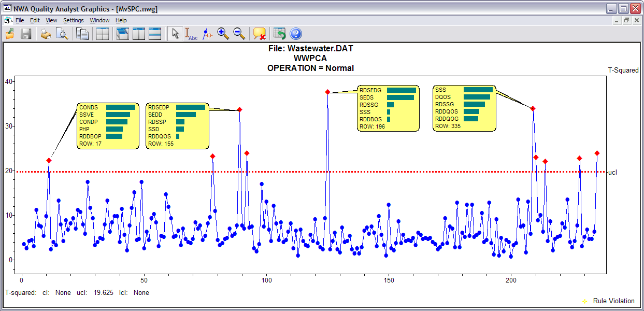The image size is (644, 311).
Task: Click the RDSEDG bar in the ROW 196 callout
Action: click(x=402, y=90)
